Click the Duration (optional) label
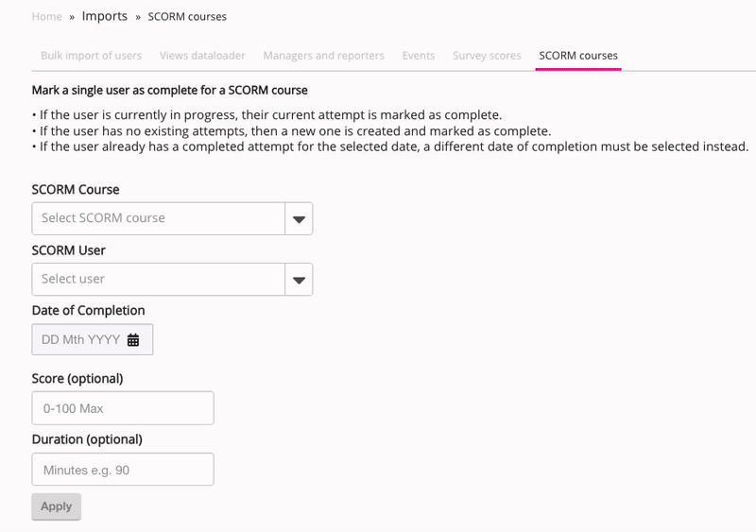 tap(87, 439)
